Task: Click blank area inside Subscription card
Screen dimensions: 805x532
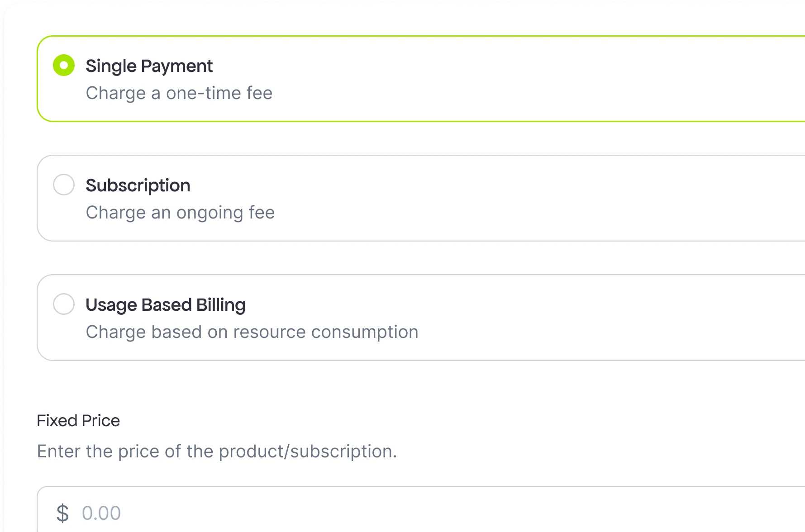Action: 543,199
